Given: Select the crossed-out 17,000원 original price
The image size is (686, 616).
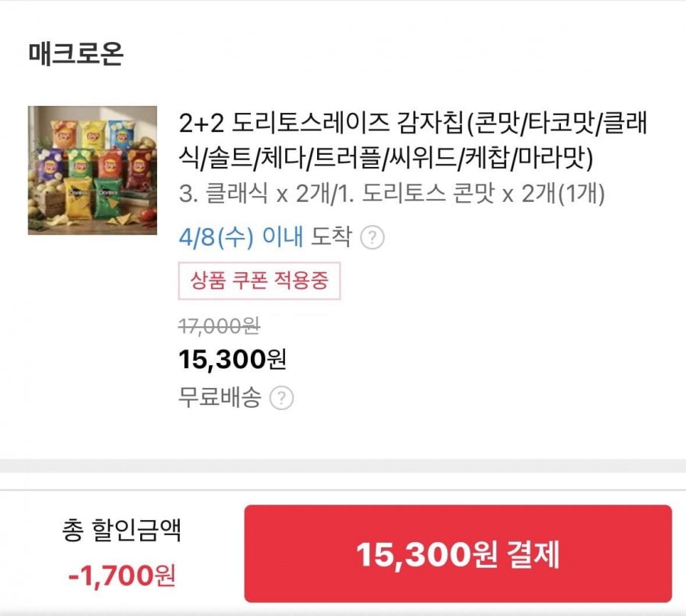Looking at the screenshot, I should (x=220, y=326).
